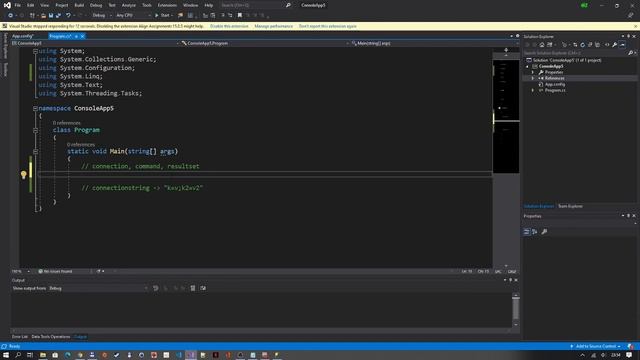Click the lightbulb quick actions icon
This screenshot has width=640, height=360.
(24, 175)
